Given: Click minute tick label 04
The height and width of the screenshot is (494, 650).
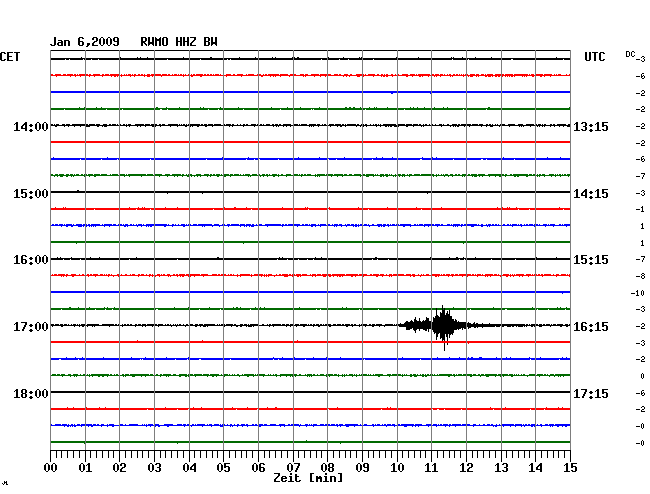Looking at the screenshot, I should (189, 467).
